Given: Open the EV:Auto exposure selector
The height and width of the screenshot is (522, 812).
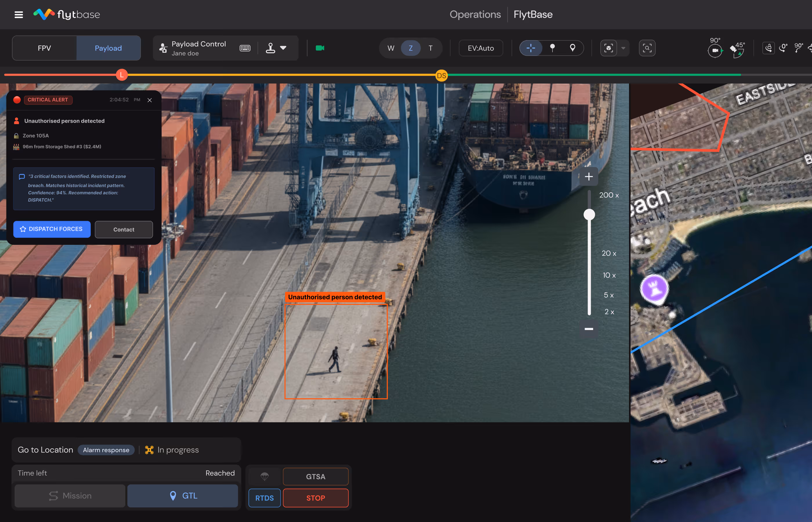Looking at the screenshot, I should (x=481, y=48).
